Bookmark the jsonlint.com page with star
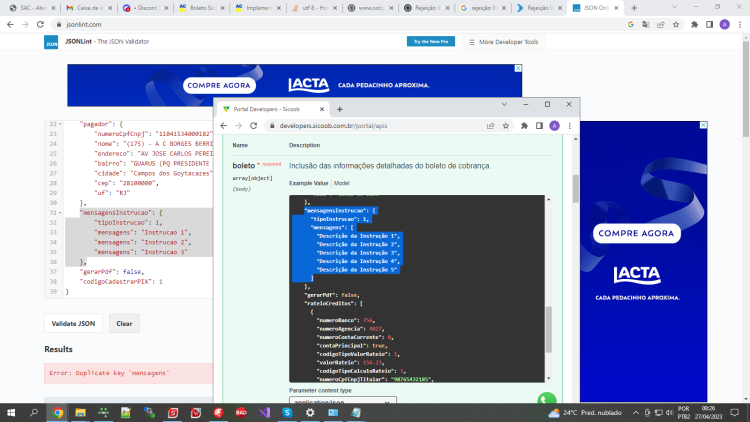Image resolution: width=750 pixels, height=422 pixels. click(x=676, y=24)
